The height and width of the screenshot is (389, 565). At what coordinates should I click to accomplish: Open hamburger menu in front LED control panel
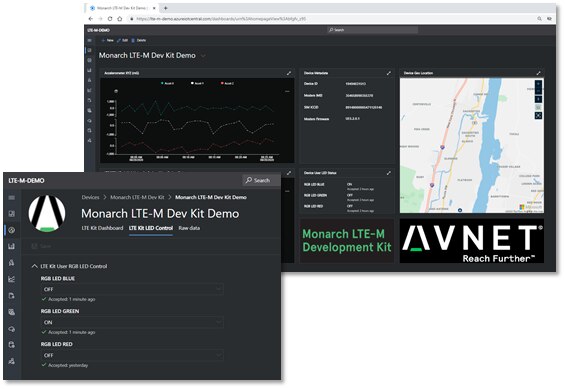tap(12, 197)
